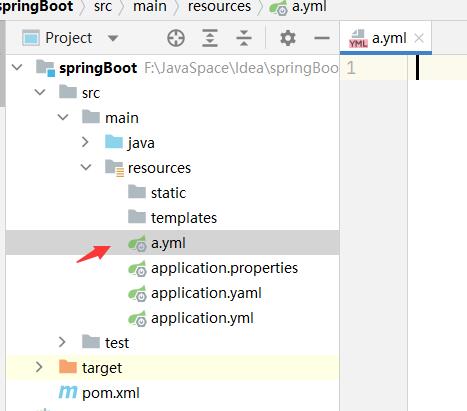Collapse the resources folder chevron
Viewport: 467px width, 411px height.
point(86,167)
